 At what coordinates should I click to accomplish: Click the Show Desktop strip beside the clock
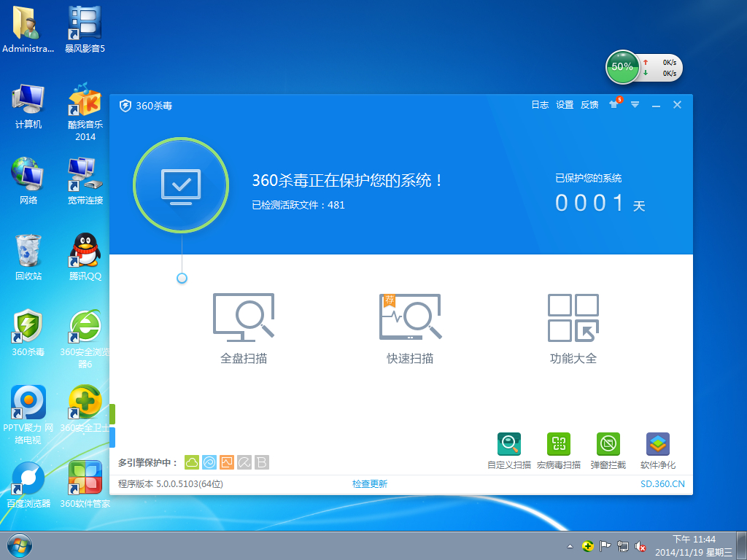(742, 545)
